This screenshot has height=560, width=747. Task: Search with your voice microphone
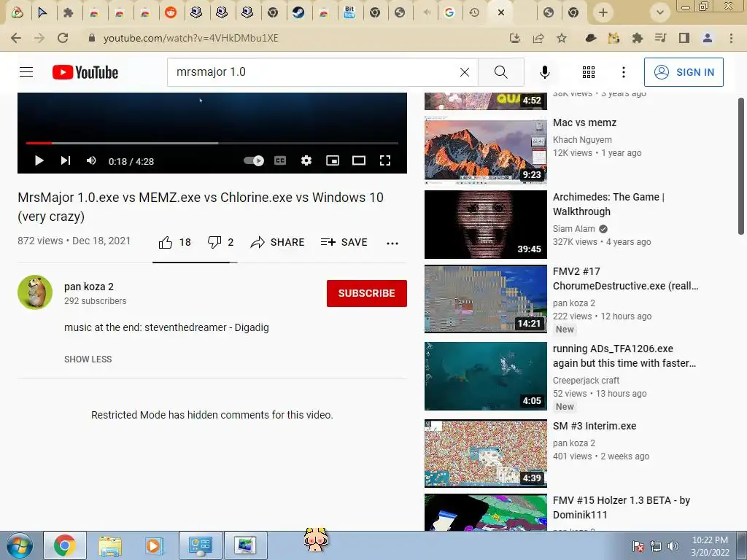(545, 72)
